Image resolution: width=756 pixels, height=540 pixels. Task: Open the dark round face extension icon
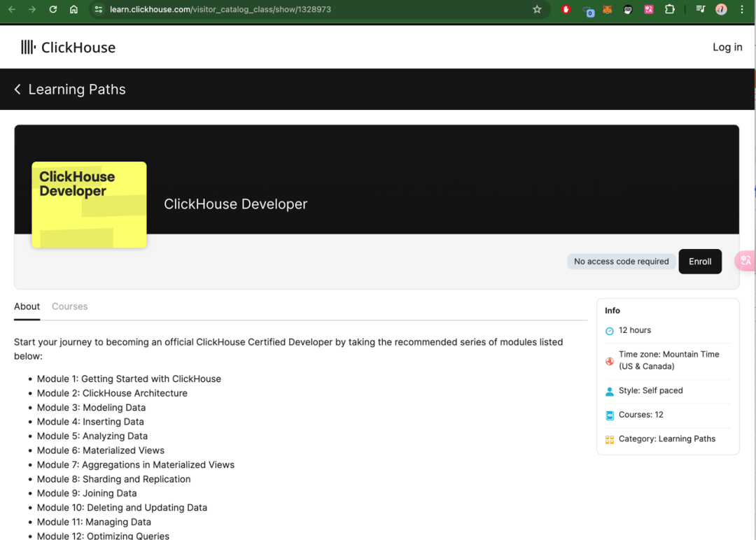coord(628,9)
